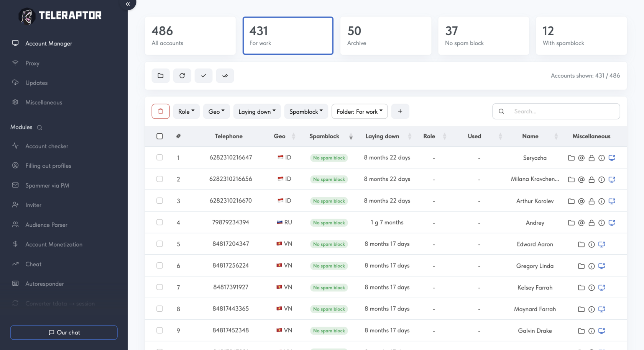
Task: Open the Role filter dropdown
Action: coord(186,111)
